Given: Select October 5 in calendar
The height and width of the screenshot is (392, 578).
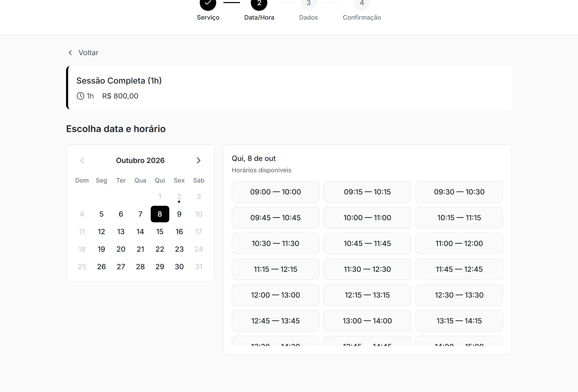Looking at the screenshot, I should (x=101, y=214).
